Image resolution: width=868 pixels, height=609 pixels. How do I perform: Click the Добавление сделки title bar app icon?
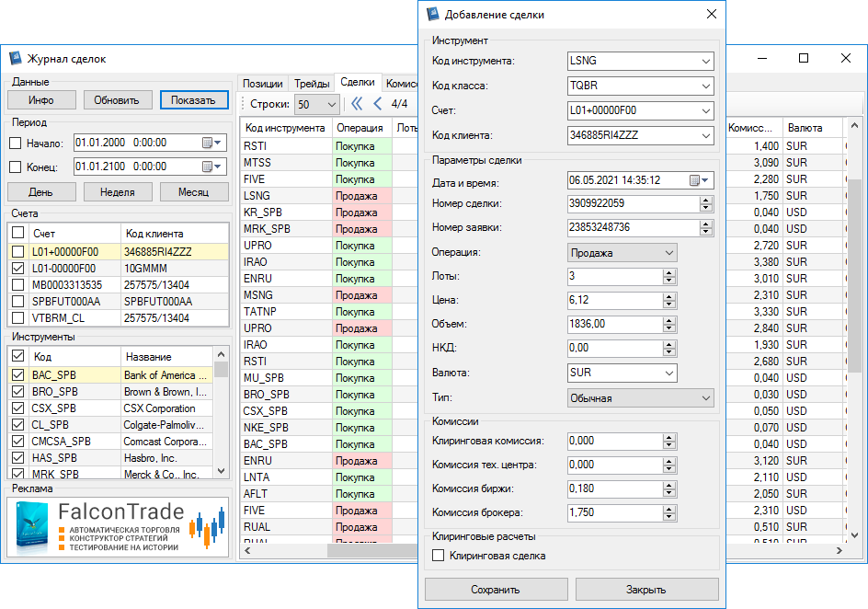[433, 15]
